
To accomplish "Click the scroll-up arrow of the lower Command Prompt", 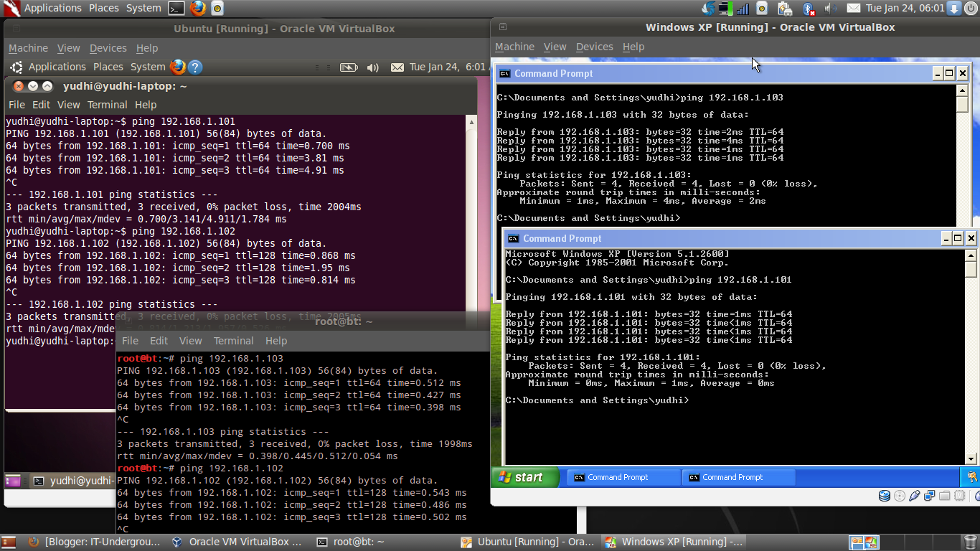I will click(x=971, y=255).
